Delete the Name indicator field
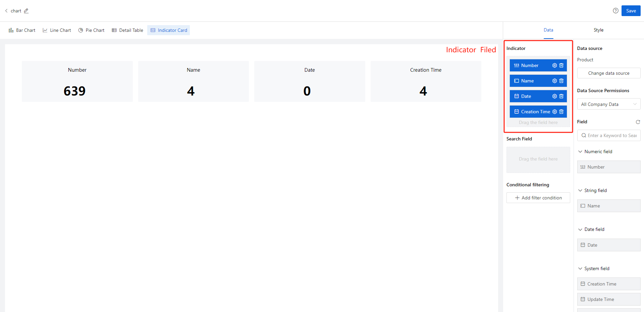Screen dimensions: 644x312 point(561,81)
